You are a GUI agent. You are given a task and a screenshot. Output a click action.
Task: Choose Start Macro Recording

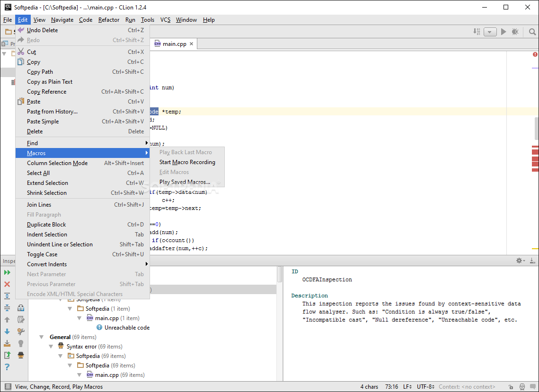click(187, 162)
